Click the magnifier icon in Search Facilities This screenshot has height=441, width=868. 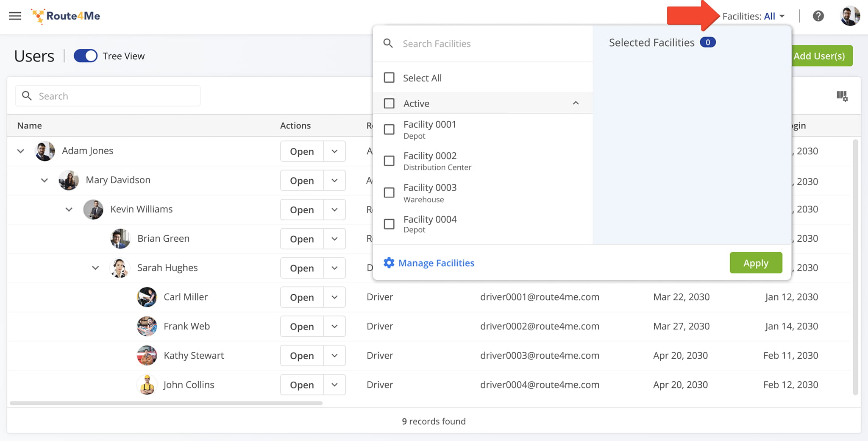point(388,43)
